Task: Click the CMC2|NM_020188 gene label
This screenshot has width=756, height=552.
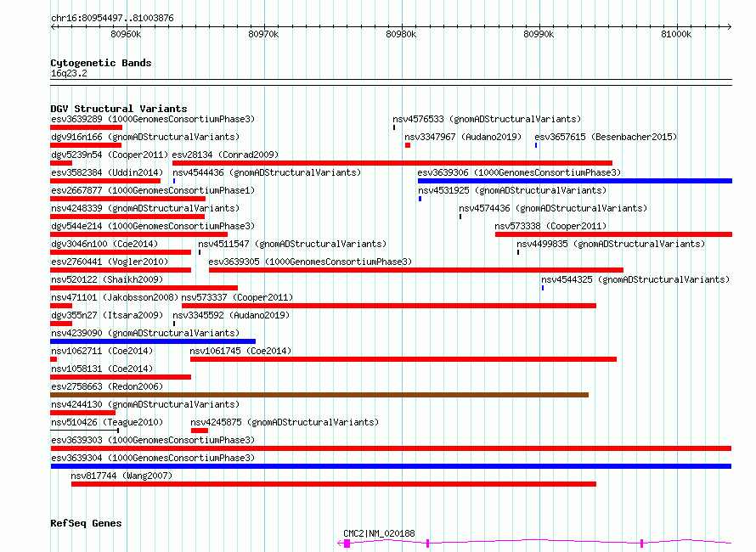Action: pos(379,533)
